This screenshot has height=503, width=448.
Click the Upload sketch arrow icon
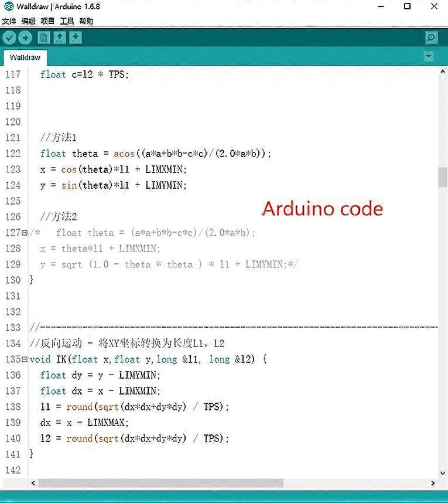[x=25, y=38]
